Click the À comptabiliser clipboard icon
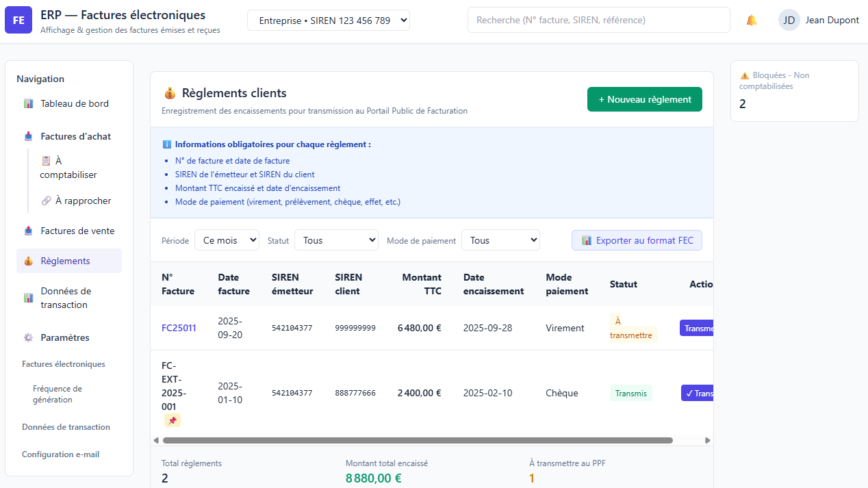The image size is (868, 488). pos(46,161)
